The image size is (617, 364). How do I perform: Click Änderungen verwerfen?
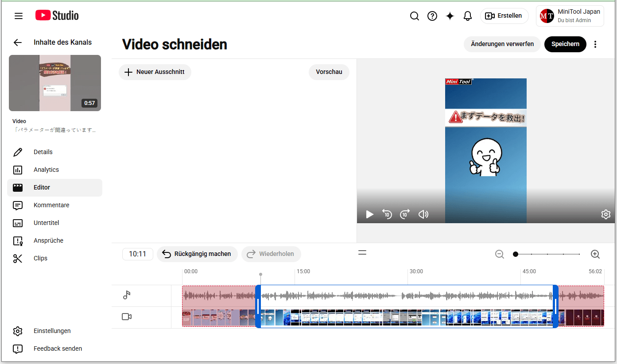[x=502, y=44]
